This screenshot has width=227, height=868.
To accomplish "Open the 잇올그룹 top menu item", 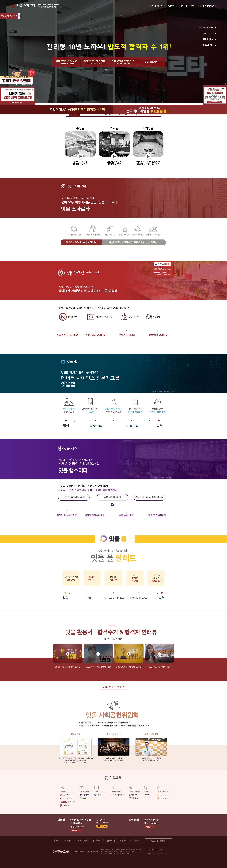I will (195, 6).
